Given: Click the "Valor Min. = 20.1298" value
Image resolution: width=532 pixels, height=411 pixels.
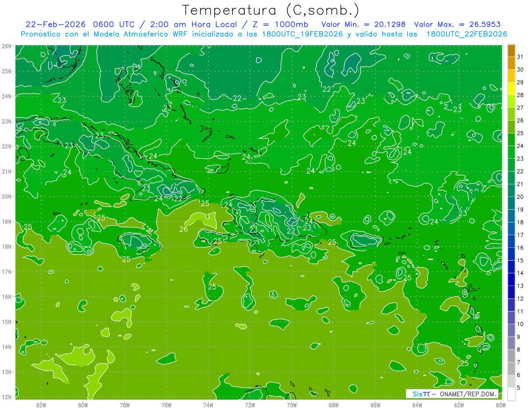Looking at the screenshot, I should tap(364, 24).
